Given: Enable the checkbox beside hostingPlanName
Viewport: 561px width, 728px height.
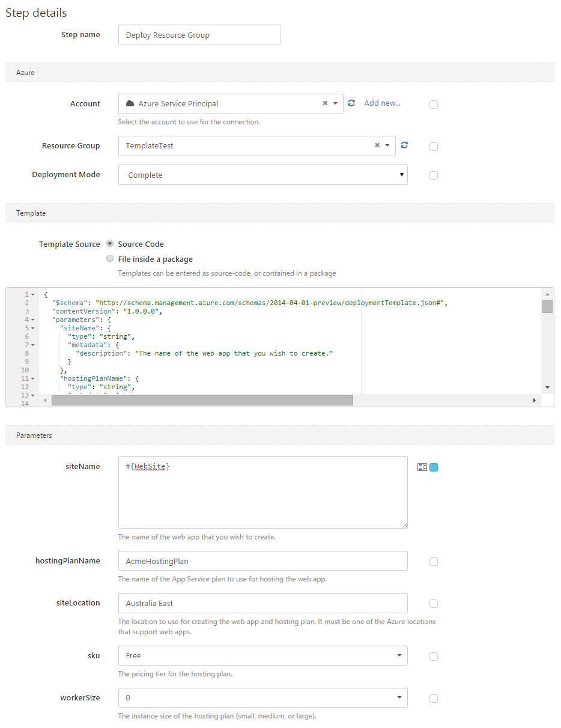Looking at the screenshot, I should pyautogui.click(x=434, y=562).
